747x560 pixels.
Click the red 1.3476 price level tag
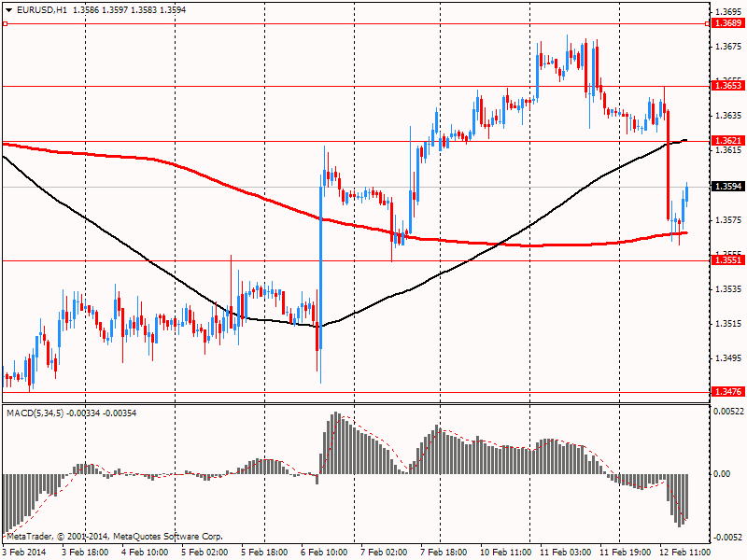[x=728, y=391]
